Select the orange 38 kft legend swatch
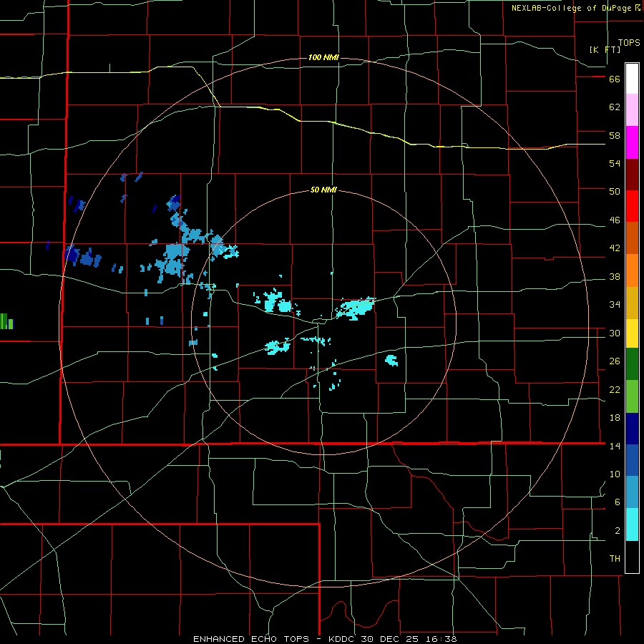The height and width of the screenshot is (644, 644). [x=632, y=270]
